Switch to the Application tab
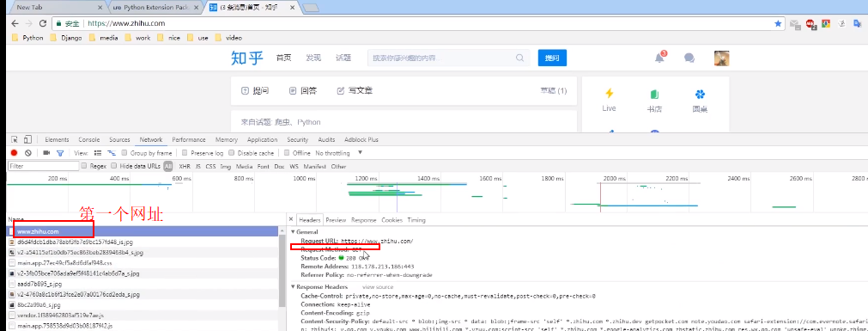 click(263, 140)
